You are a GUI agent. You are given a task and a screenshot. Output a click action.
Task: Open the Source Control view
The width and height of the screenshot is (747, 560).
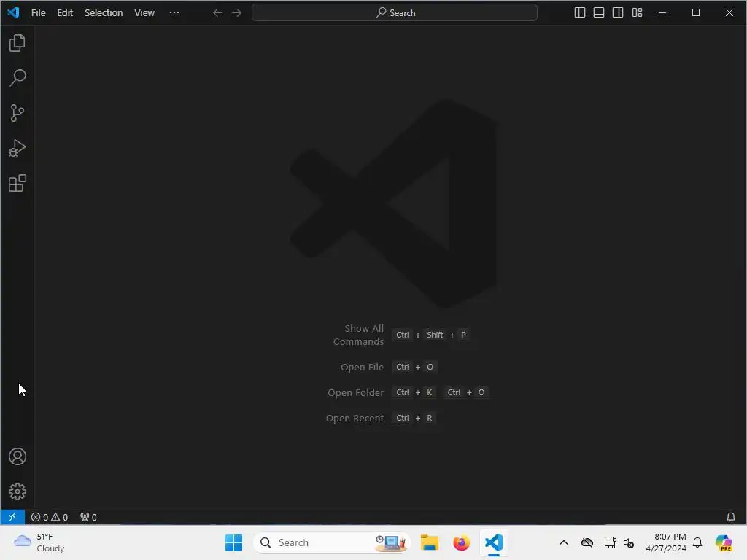(x=18, y=113)
